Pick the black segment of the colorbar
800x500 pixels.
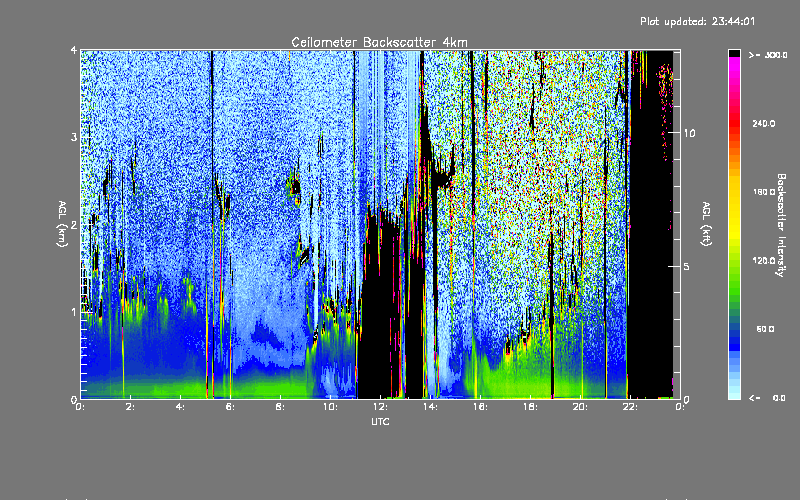click(x=734, y=53)
